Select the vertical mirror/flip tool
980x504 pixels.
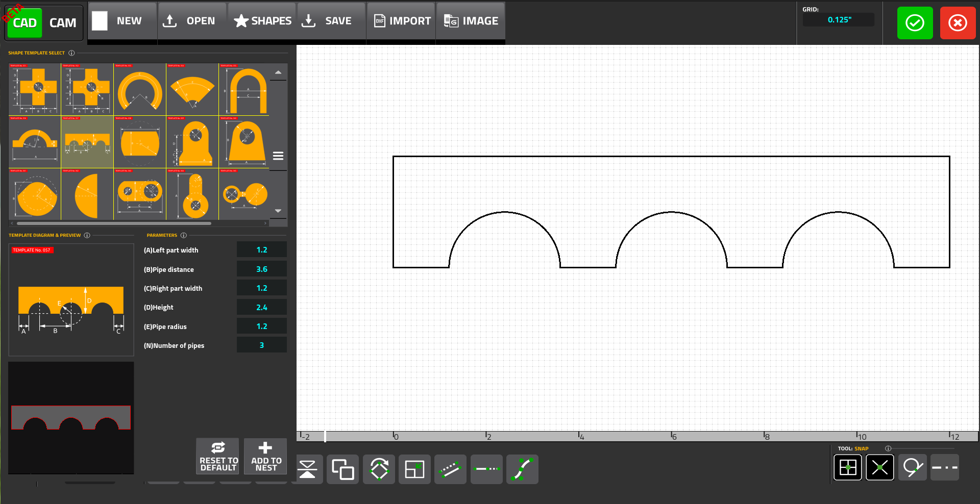pyautogui.click(x=308, y=469)
